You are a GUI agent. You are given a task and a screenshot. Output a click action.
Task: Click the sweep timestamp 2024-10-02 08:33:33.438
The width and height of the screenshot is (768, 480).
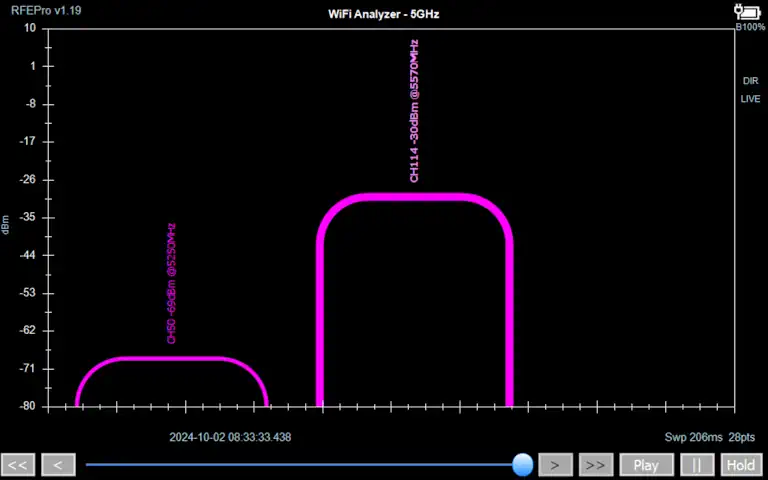coord(230,437)
